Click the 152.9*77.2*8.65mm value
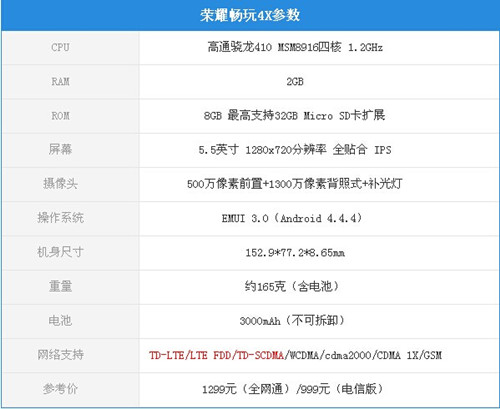500x409 pixels. pyautogui.click(x=295, y=253)
